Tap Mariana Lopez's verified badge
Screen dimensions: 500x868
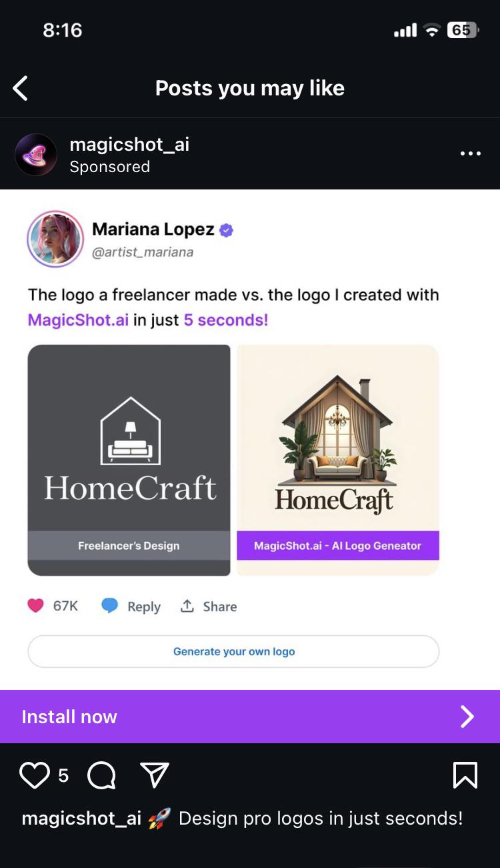tap(227, 230)
